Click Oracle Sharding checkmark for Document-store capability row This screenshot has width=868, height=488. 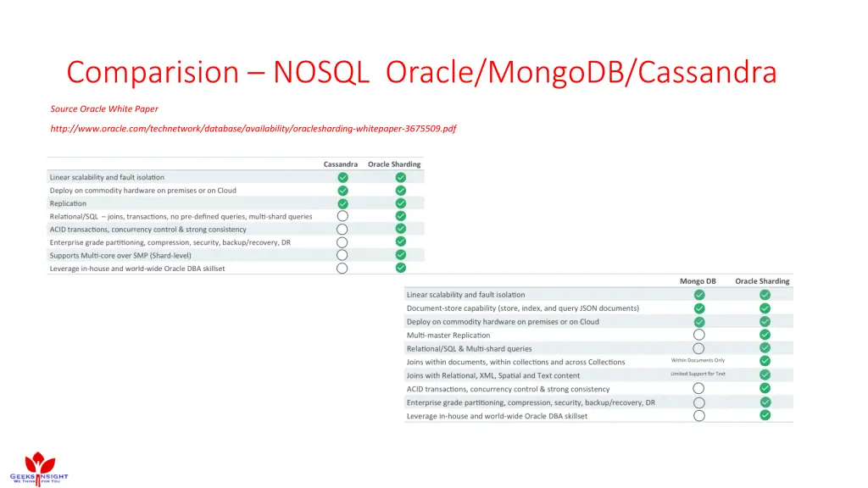point(765,308)
